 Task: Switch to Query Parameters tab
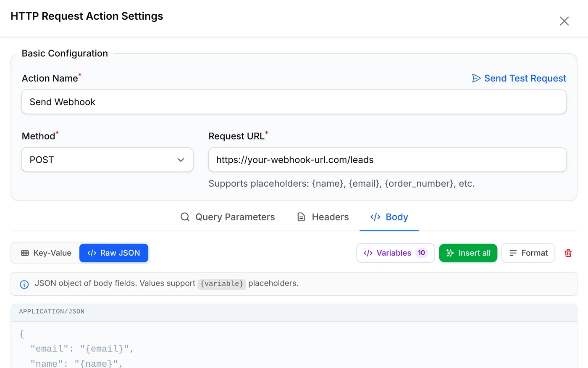tap(228, 217)
